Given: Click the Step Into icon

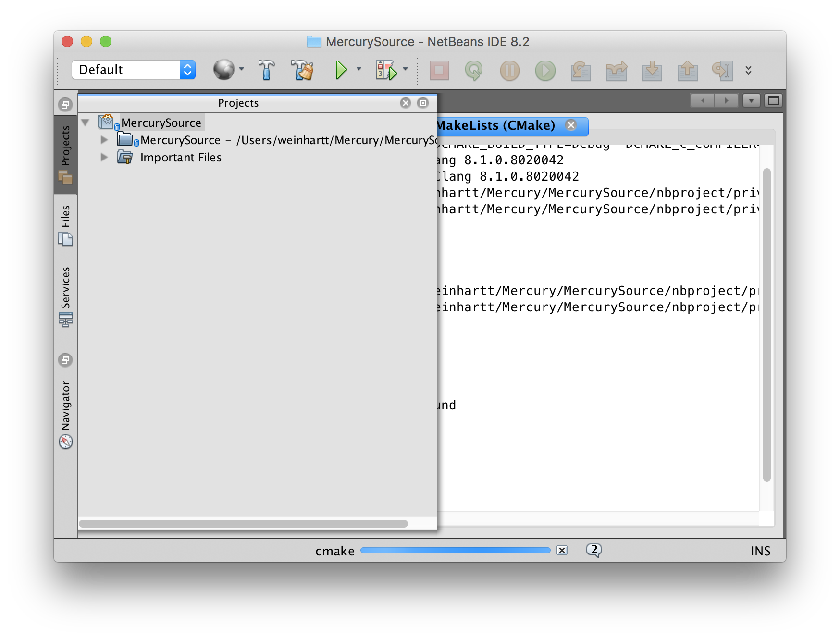Looking at the screenshot, I should 652,70.
